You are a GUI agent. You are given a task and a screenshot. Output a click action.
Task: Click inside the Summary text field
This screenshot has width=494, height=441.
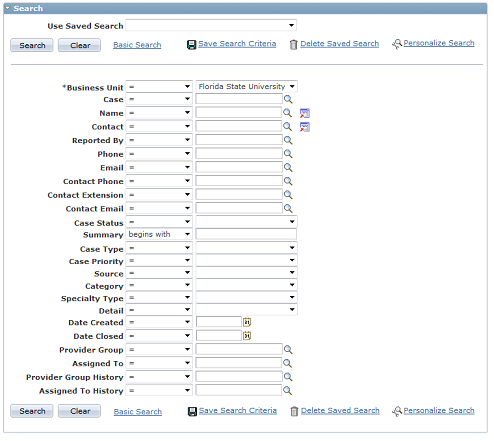[246, 234]
